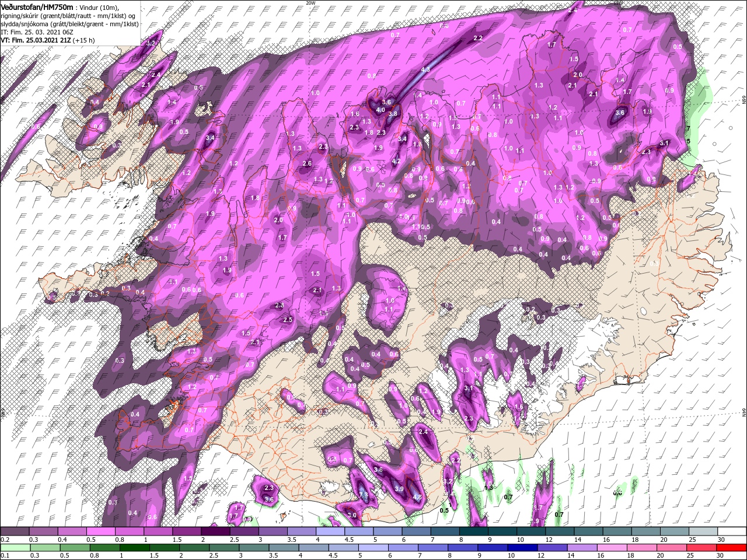Viewport: 747px width, 560px height.
Task: Click the '7.3' precipitation value on the south coast
Action: [363, 495]
